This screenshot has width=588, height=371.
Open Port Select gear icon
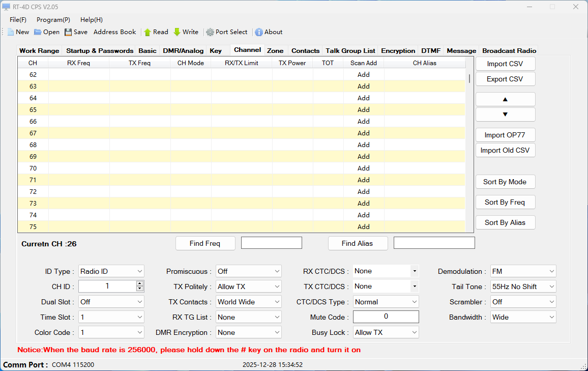pyautogui.click(x=210, y=32)
